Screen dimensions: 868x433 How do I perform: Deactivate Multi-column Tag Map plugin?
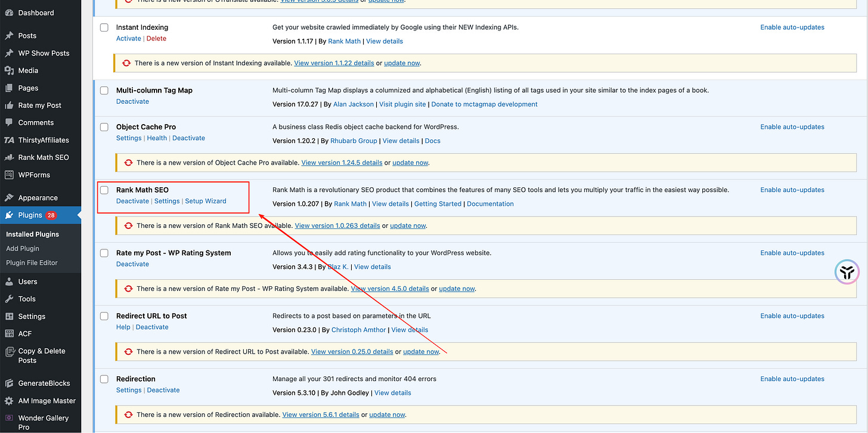132,101
